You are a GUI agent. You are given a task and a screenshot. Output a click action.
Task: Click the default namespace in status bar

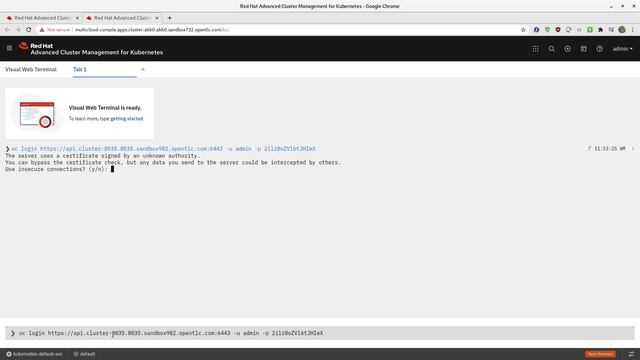(x=84, y=354)
